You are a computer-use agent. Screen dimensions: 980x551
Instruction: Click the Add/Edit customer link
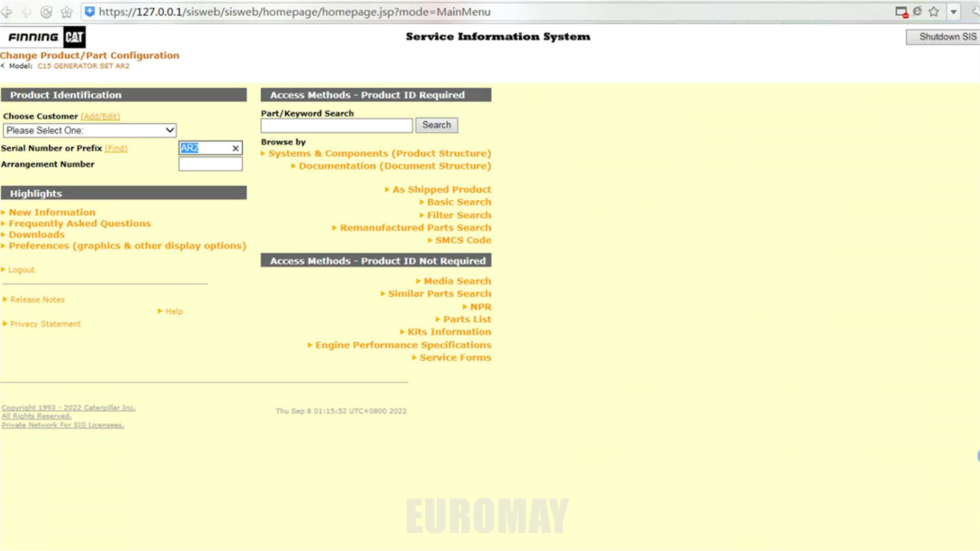(x=100, y=116)
